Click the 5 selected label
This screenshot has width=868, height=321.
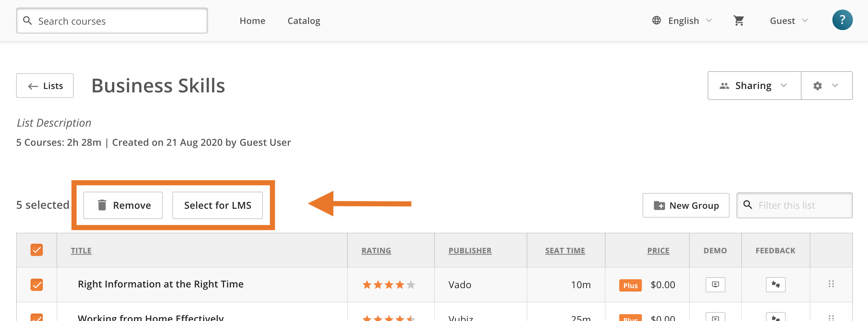(x=43, y=205)
